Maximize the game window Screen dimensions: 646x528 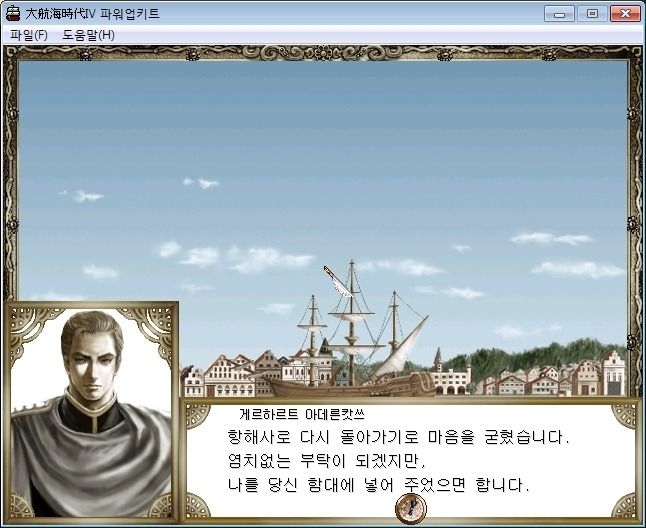[592, 14]
